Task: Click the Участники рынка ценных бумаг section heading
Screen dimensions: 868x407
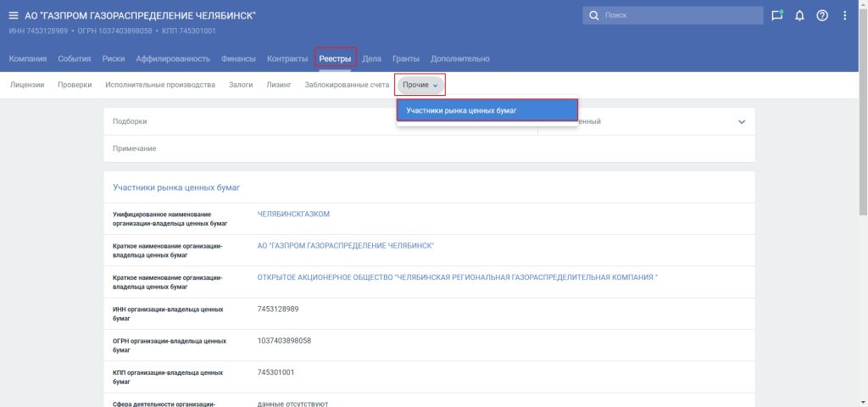Action: click(x=176, y=187)
